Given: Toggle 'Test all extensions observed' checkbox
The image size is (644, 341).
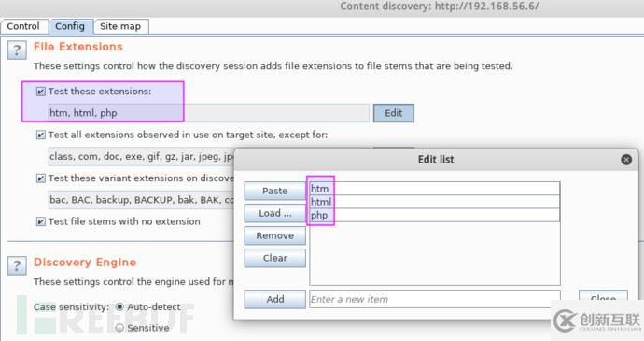Looking at the screenshot, I should click(41, 135).
